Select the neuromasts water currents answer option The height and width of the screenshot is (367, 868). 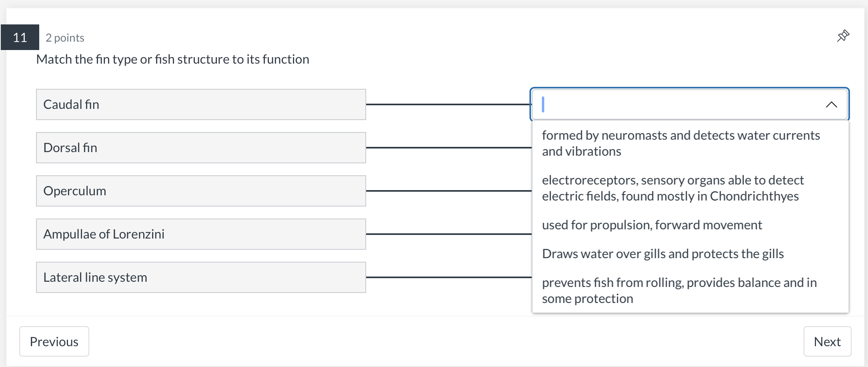(x=680, y=143)
